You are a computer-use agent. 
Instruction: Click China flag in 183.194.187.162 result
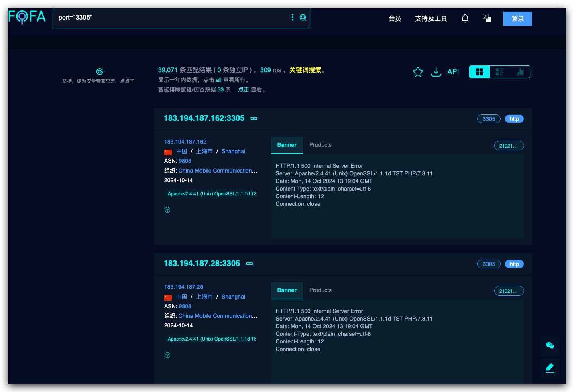point(168,152)
